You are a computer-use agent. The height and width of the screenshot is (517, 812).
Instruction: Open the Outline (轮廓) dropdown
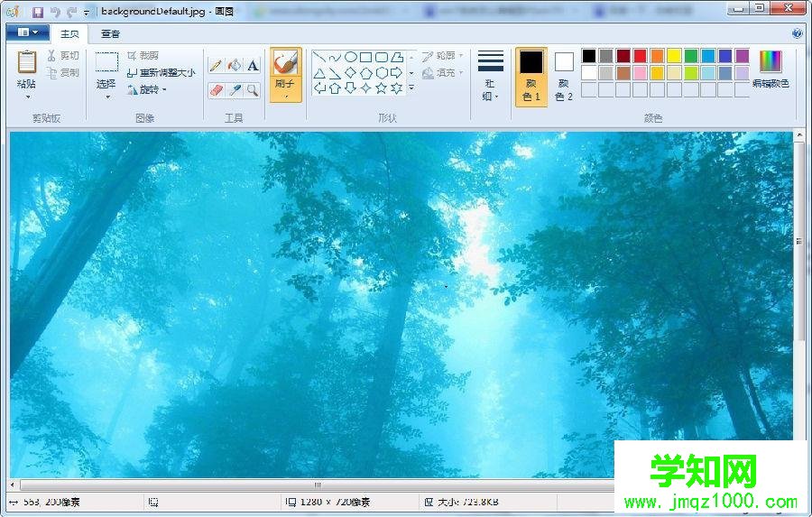click(443, 56)
